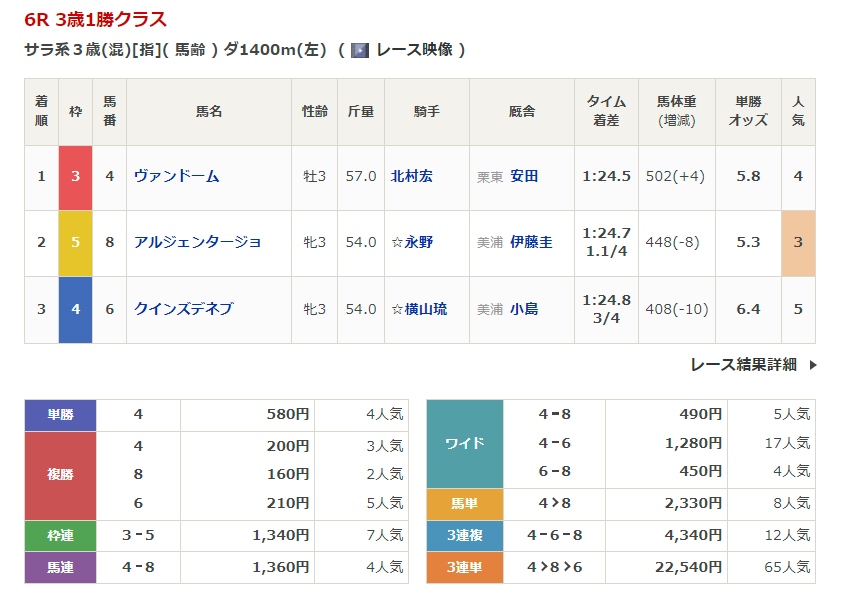Click the blue frame 4 color cell
The image size is (842, 590).
pos(75,309)
